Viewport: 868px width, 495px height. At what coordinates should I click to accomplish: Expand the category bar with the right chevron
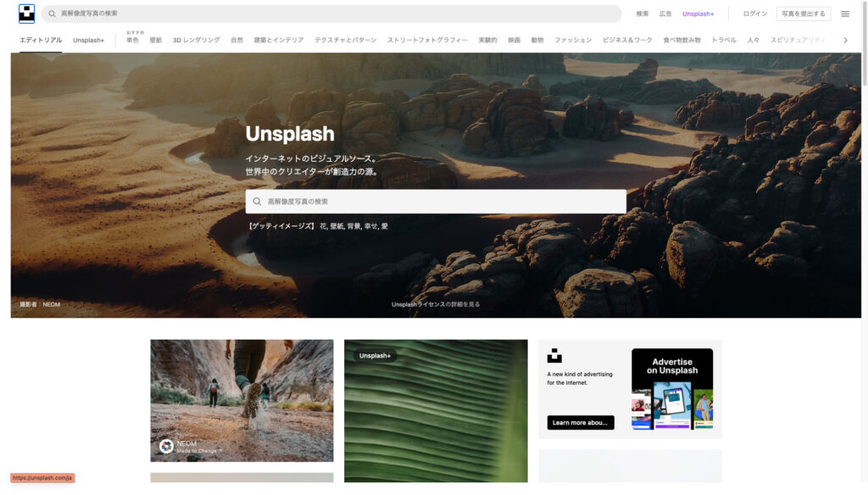845,40
